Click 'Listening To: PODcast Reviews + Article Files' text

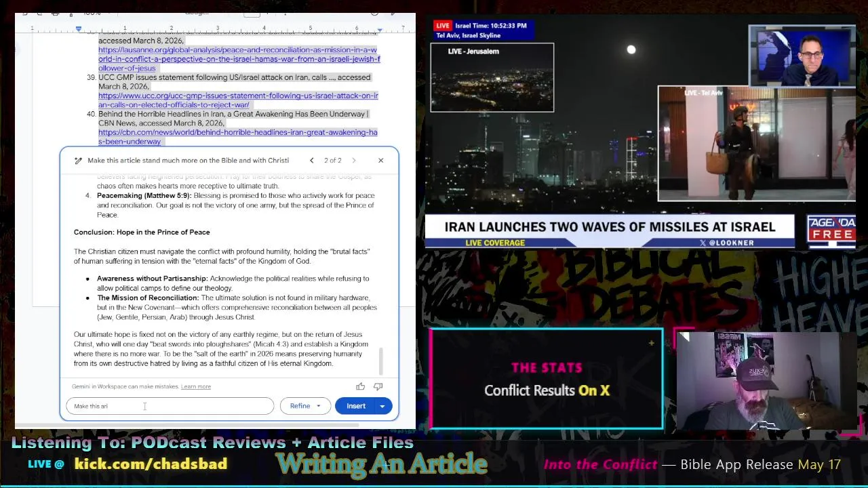(x=212, y=443)
